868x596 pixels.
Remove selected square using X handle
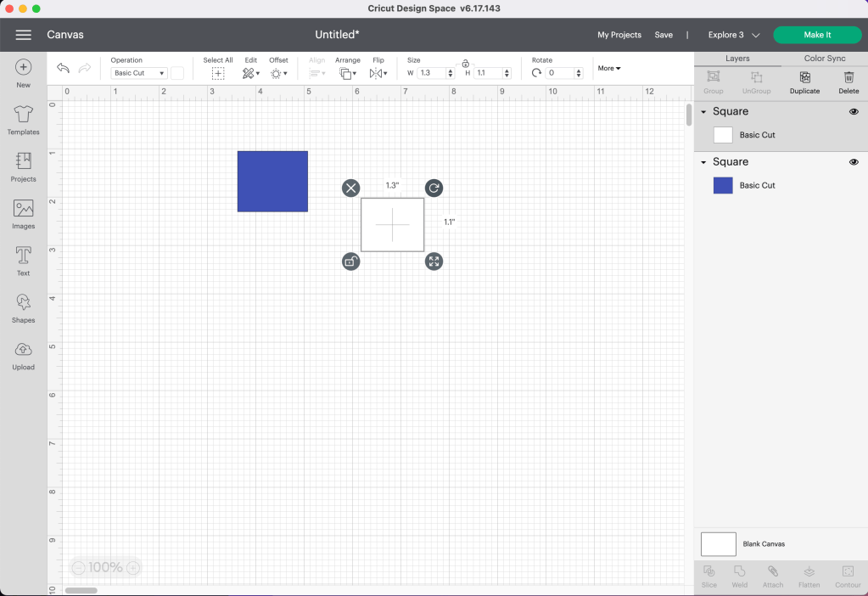tap(350, 188)
